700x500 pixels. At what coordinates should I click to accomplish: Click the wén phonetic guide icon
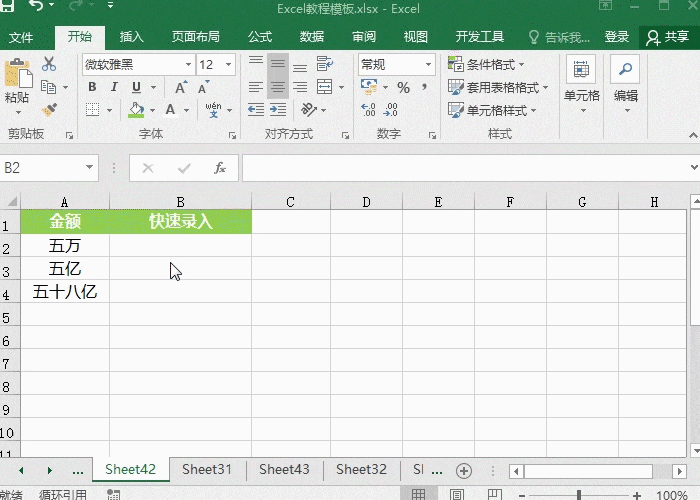point(213,110)
